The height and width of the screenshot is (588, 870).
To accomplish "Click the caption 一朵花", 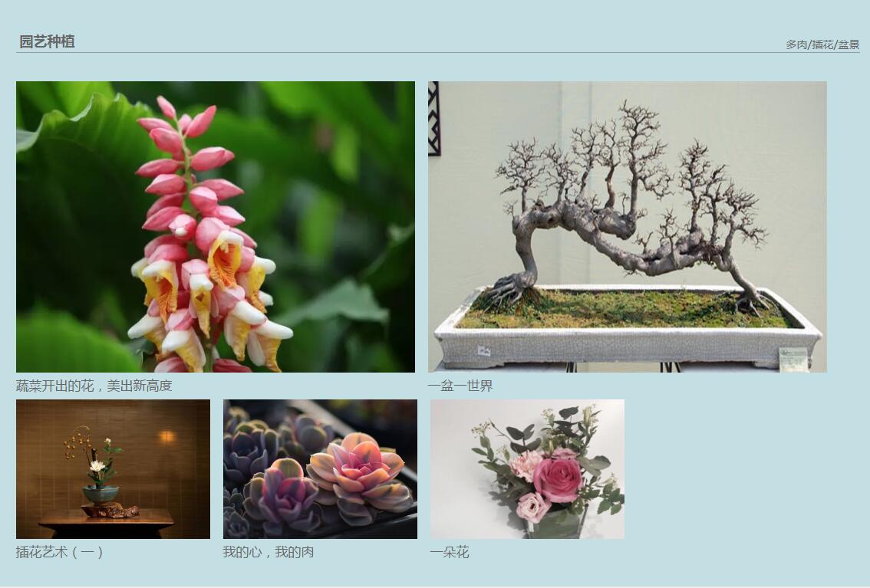I will (450, 552).
